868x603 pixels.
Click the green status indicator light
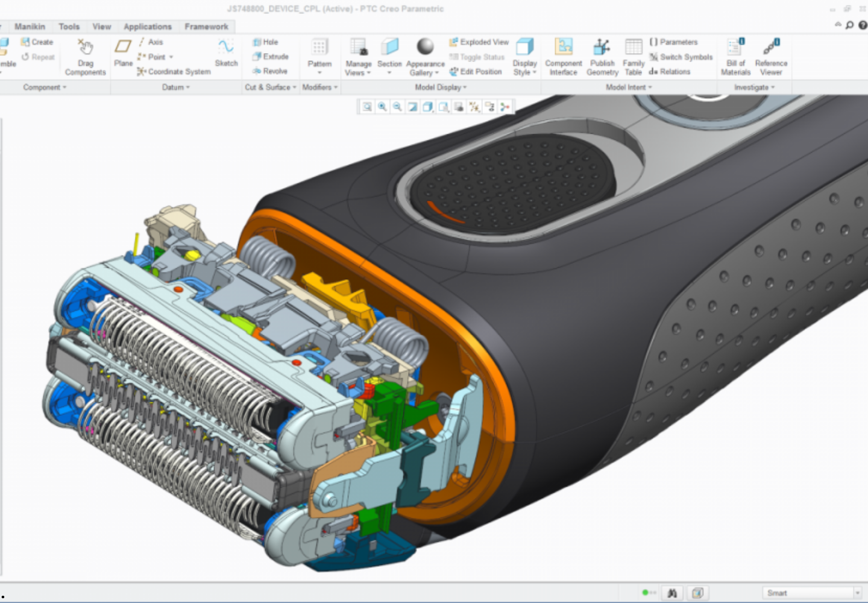(645, 593)
